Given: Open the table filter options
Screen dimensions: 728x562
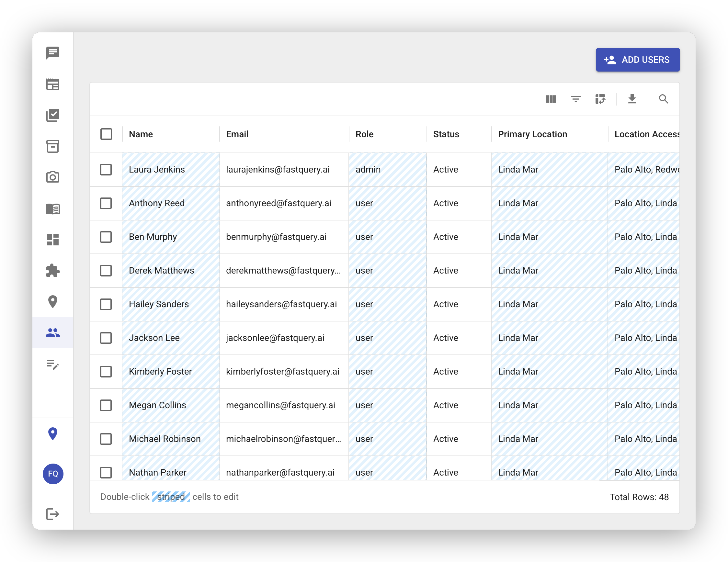Looking at the screenshot, I should (576, 99).
